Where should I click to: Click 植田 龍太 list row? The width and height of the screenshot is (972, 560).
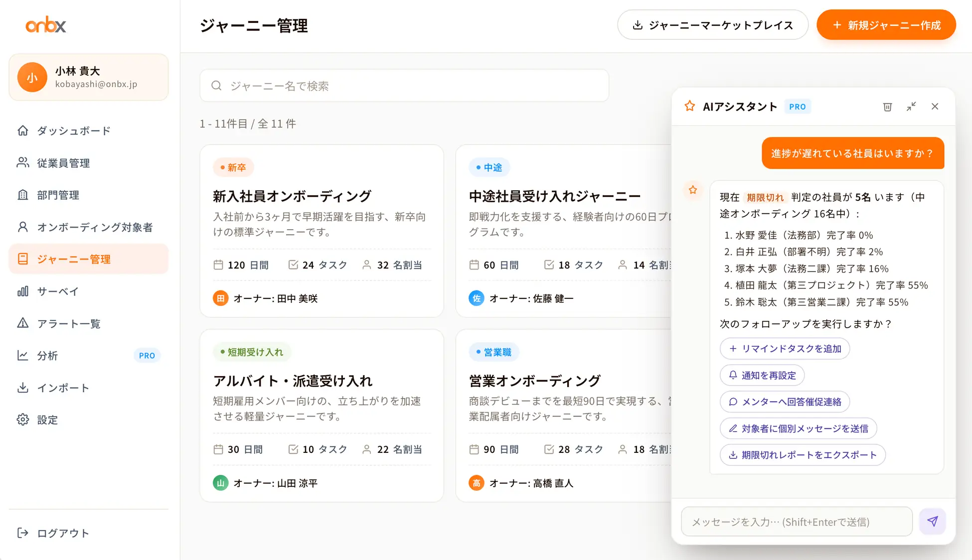(x=826, y=285)
